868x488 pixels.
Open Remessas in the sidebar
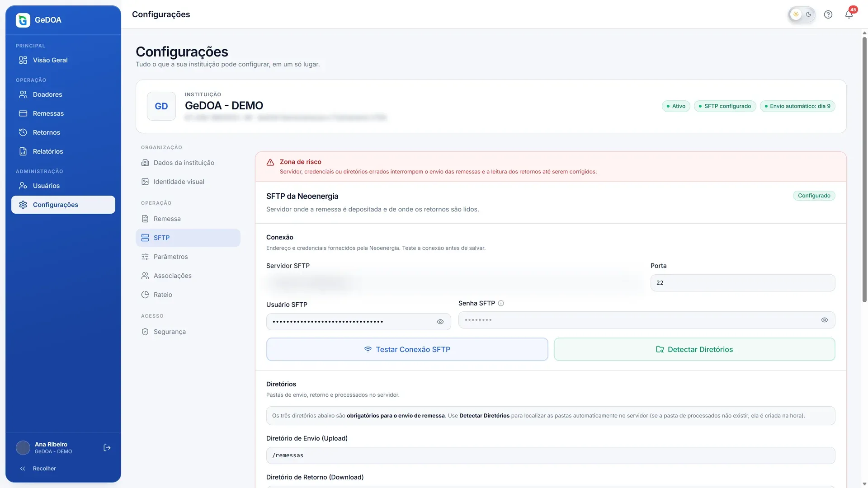(x=63, y=113)
